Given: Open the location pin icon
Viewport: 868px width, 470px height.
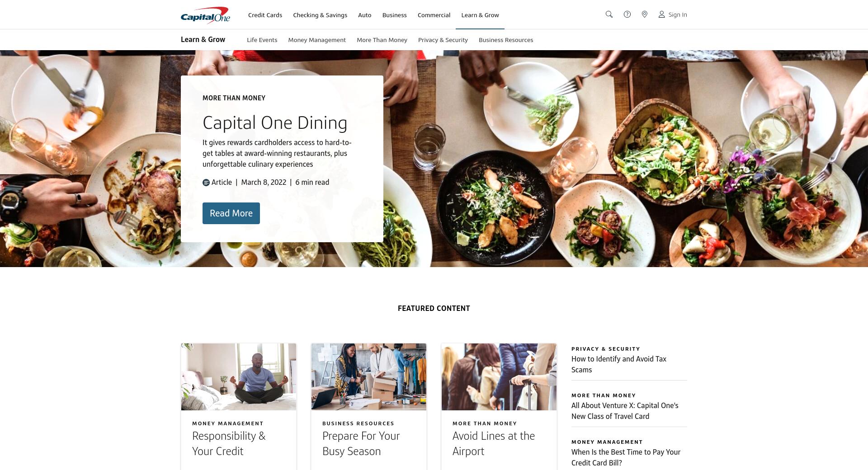Looking at the screenshot, I should pyautogui.click(x=645, y=14).
